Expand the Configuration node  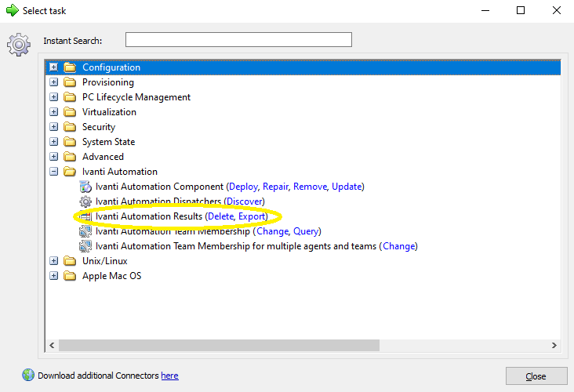(x=54, y=67)
